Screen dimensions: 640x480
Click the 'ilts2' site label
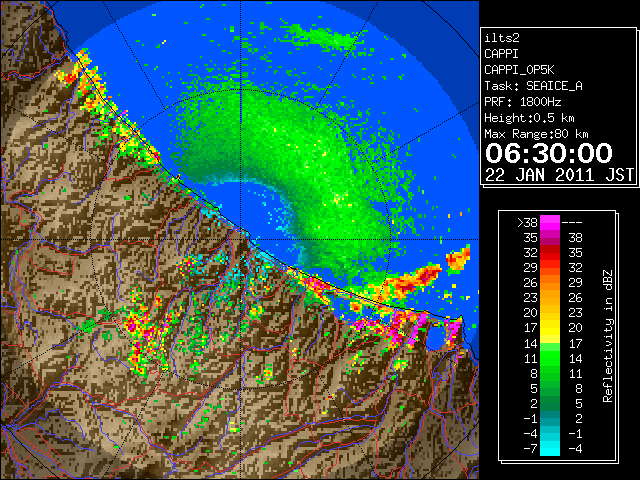[502, 38]
